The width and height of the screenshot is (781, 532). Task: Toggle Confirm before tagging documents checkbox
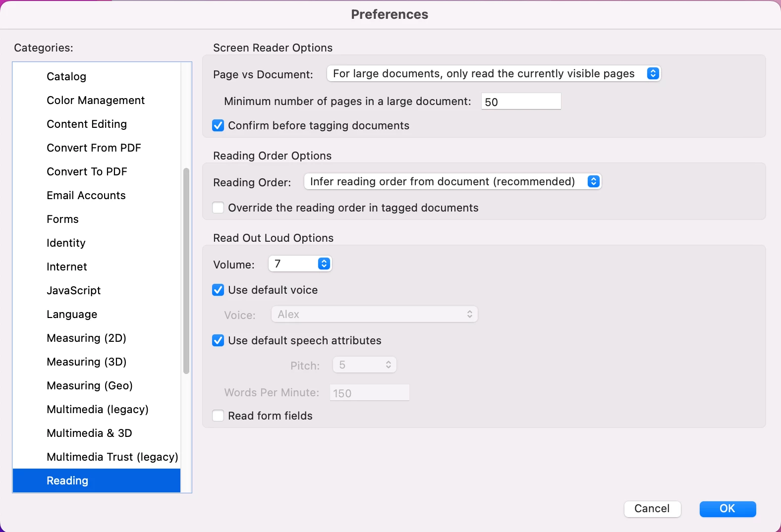(218, 126)
